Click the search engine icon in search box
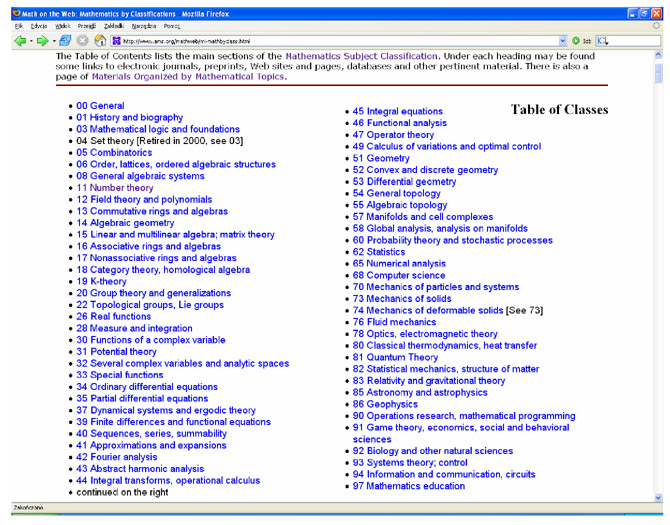Image resolution: width=670 pixels, height=525 pixels. (602, 41)
